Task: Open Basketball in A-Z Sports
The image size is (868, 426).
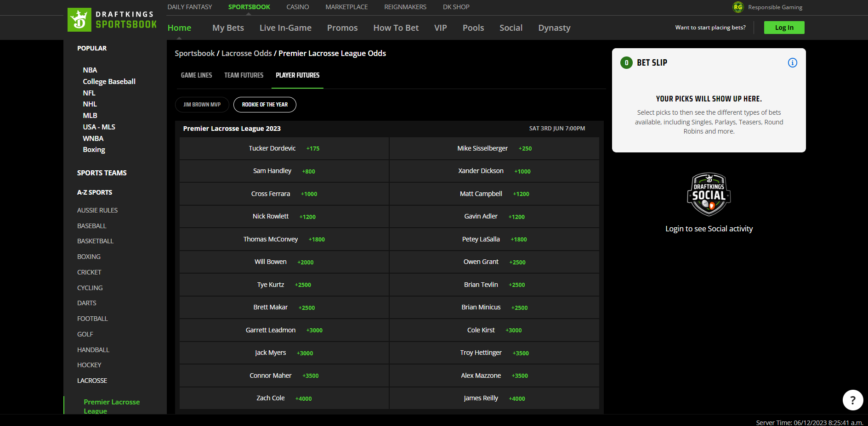Action: point(95,241)
